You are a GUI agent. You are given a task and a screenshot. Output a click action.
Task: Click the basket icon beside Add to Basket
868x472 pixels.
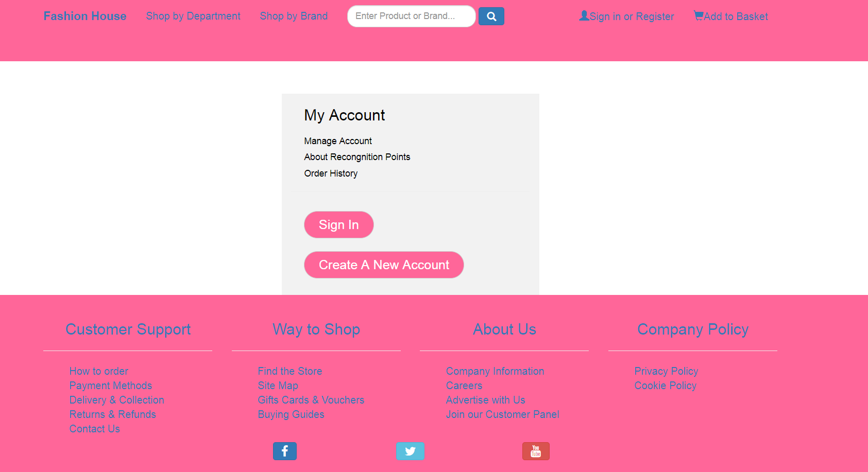[x=699, y=16]
